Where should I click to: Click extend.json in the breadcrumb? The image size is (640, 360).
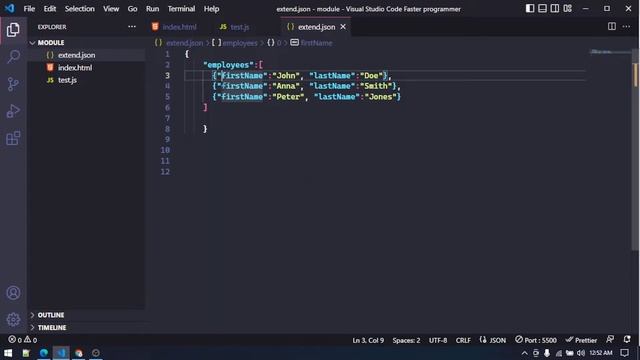pyautogui.click(x=184, y=43)
